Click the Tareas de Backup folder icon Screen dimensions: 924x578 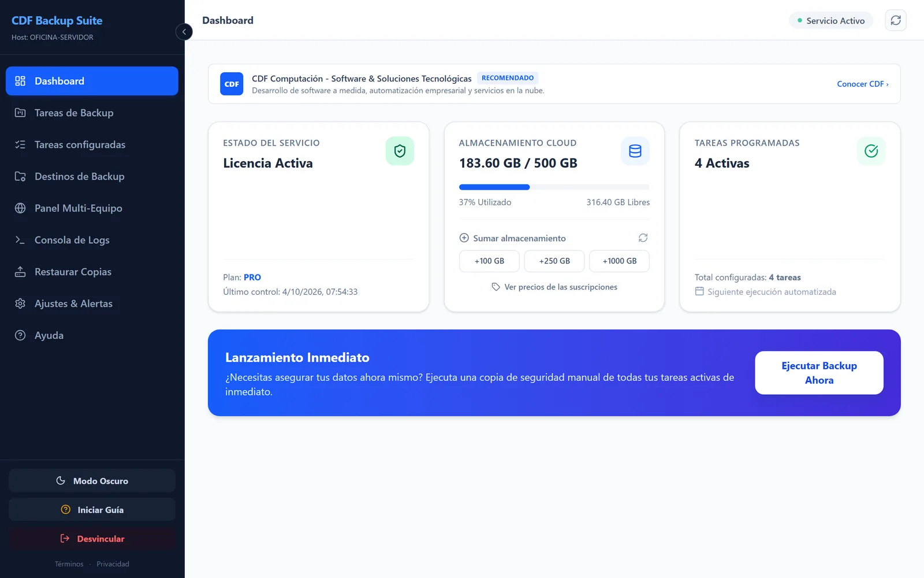coord(20,113)
